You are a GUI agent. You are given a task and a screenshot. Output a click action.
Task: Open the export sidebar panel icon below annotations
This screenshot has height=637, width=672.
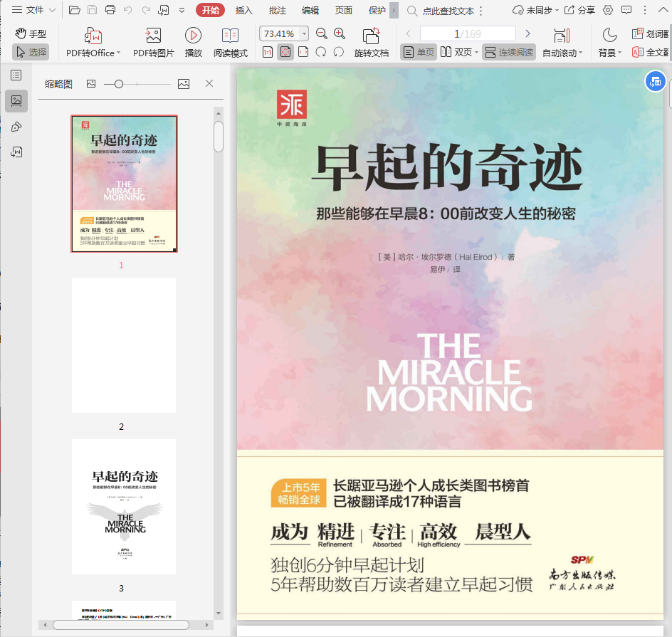click(16, 152)
